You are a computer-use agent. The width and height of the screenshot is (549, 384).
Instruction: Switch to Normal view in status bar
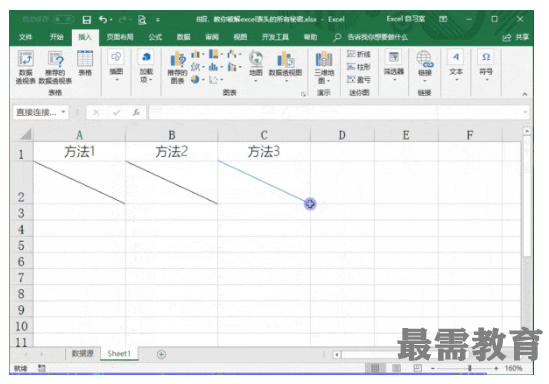(375, 368)
